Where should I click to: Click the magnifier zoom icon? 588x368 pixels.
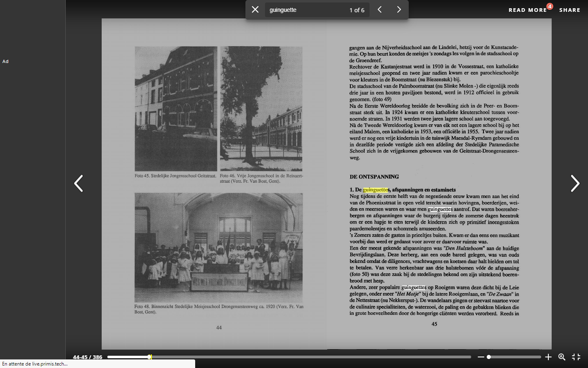point(562,357)
